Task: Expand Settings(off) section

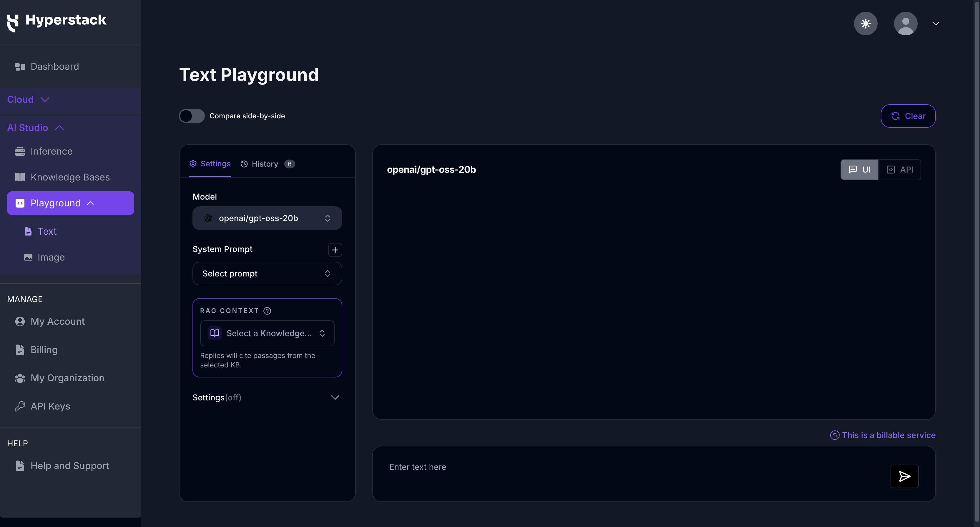Action: point(267,397)
